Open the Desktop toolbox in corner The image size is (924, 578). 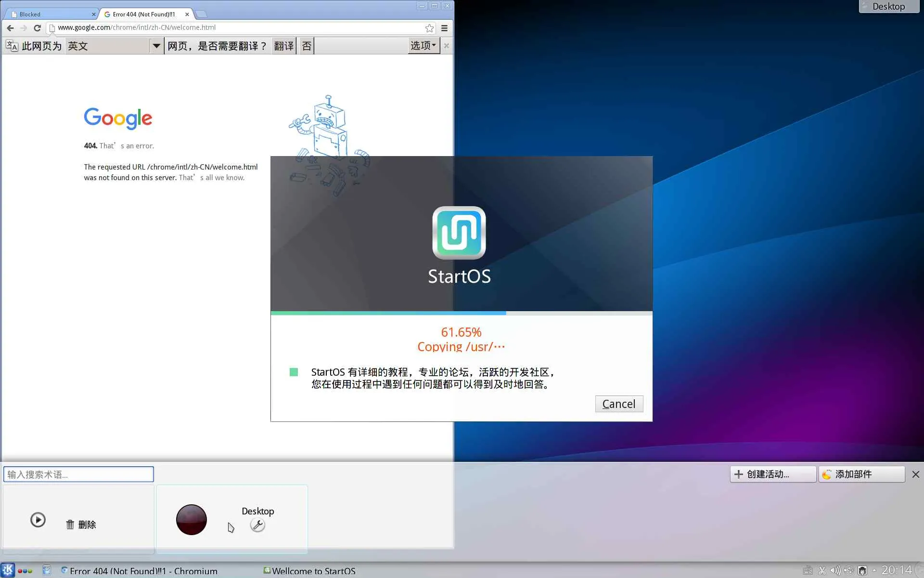tap(888, 6)
